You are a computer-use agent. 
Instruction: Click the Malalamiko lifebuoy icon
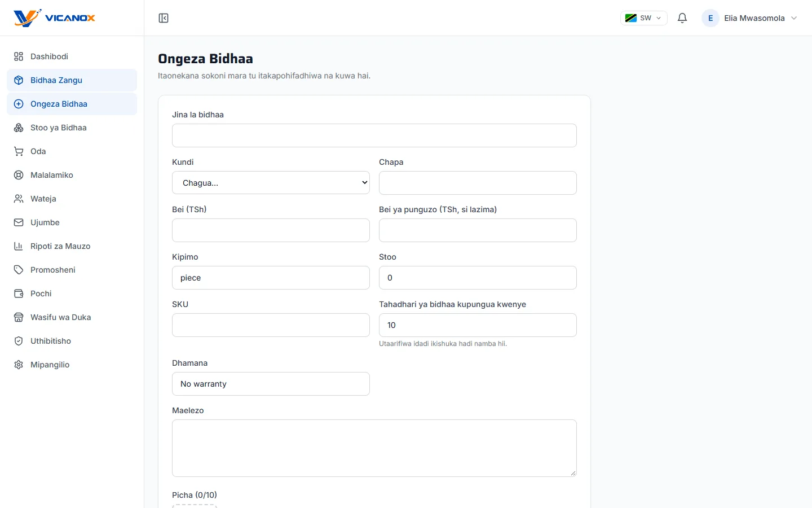[19, 175]
